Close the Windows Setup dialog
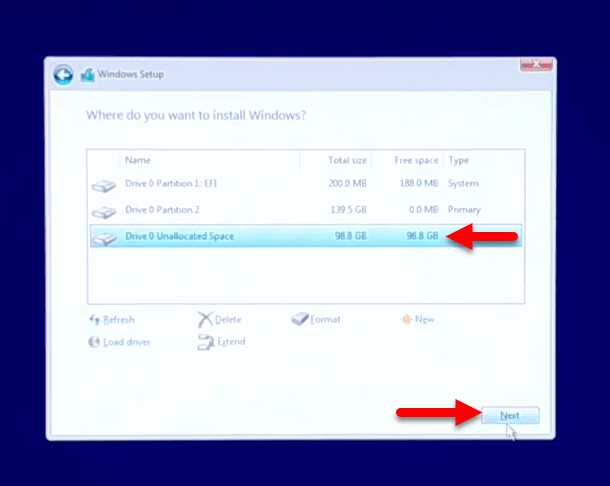 [536, 65]
